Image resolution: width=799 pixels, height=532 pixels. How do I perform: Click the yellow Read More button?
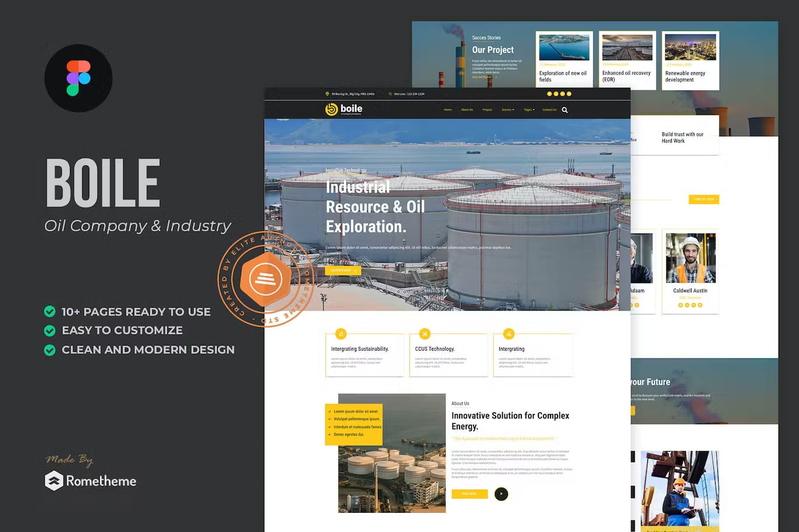pos(469,494)
